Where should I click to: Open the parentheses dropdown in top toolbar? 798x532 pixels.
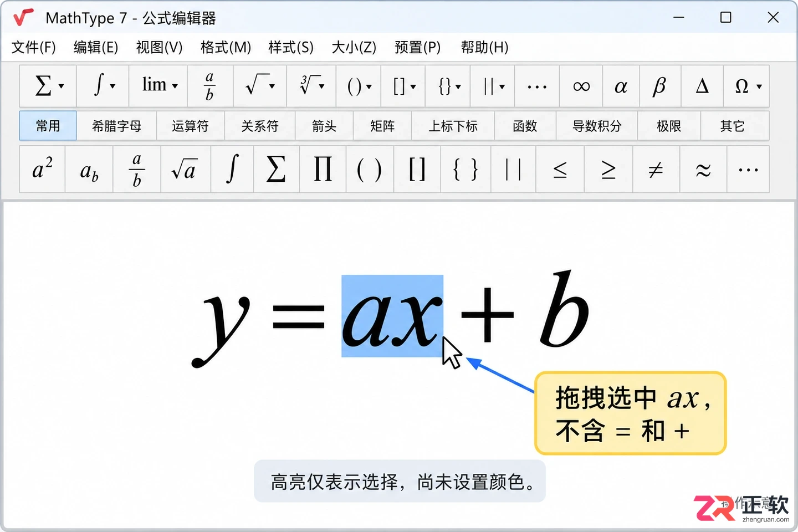coord(359,86)
